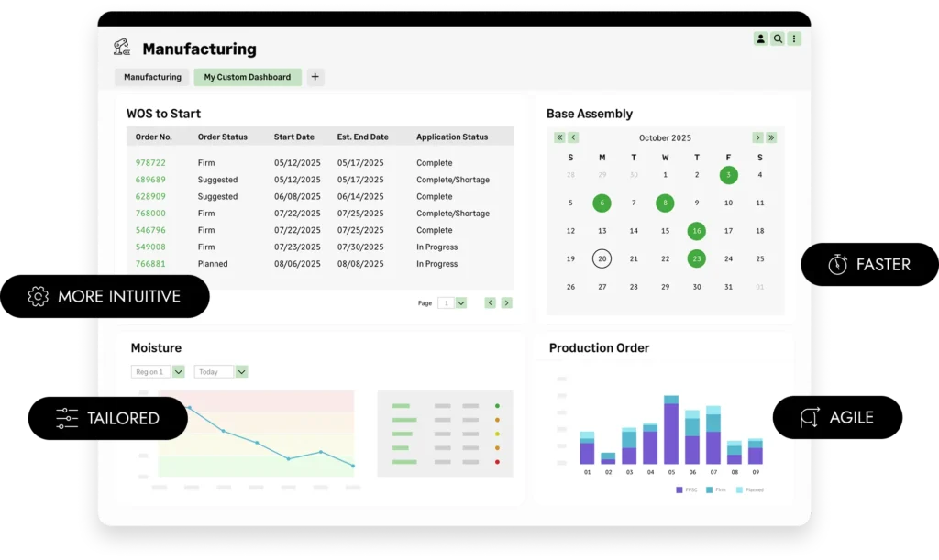Open search with the magnifier icon

click(778, 38)
